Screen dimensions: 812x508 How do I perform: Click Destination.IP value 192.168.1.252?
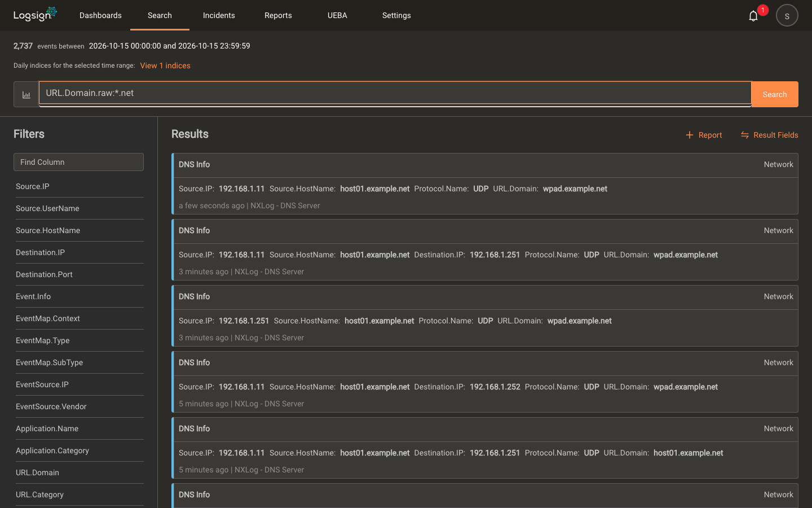495,387
